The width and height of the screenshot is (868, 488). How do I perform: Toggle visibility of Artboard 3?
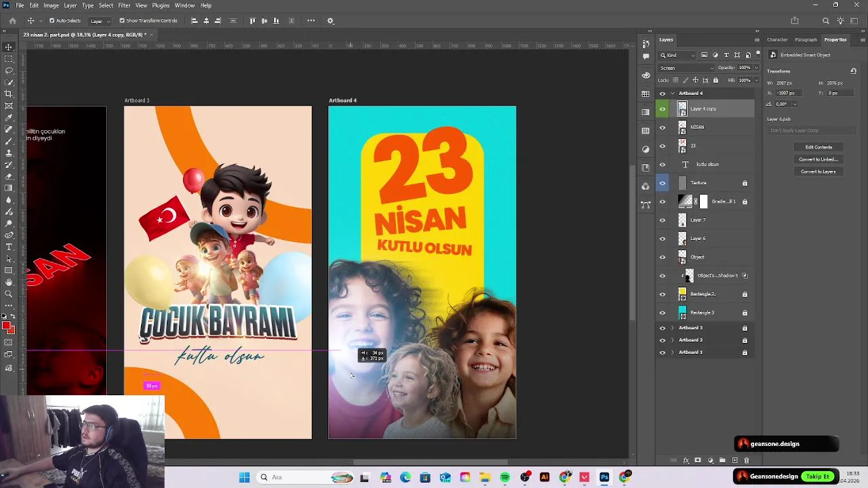coord(663,328)
